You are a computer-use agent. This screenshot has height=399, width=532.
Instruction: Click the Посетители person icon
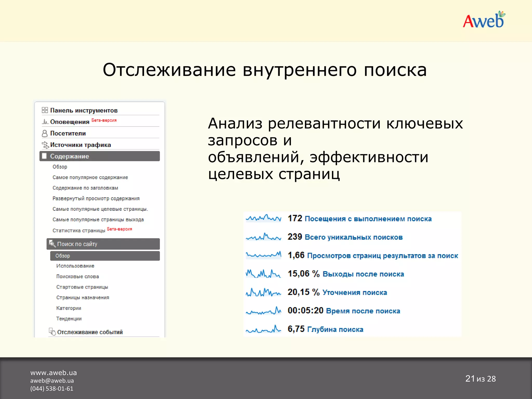(45, 133)
